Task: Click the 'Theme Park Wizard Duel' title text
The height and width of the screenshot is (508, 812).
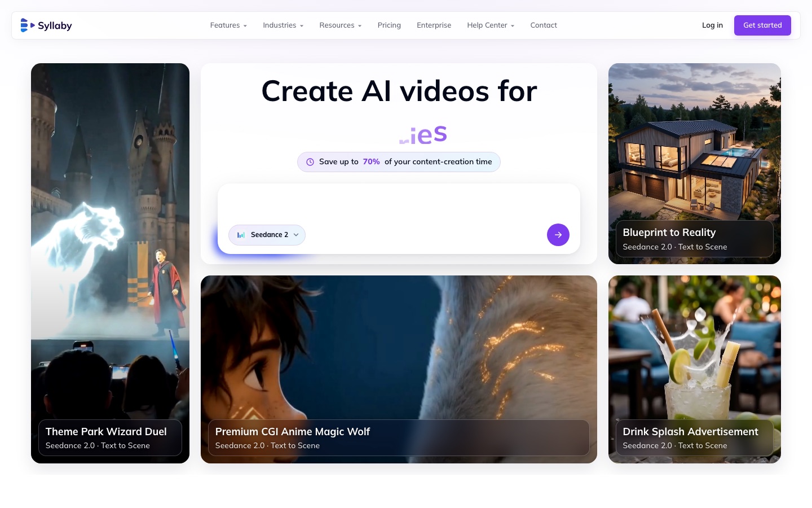Action: (106, 432)
